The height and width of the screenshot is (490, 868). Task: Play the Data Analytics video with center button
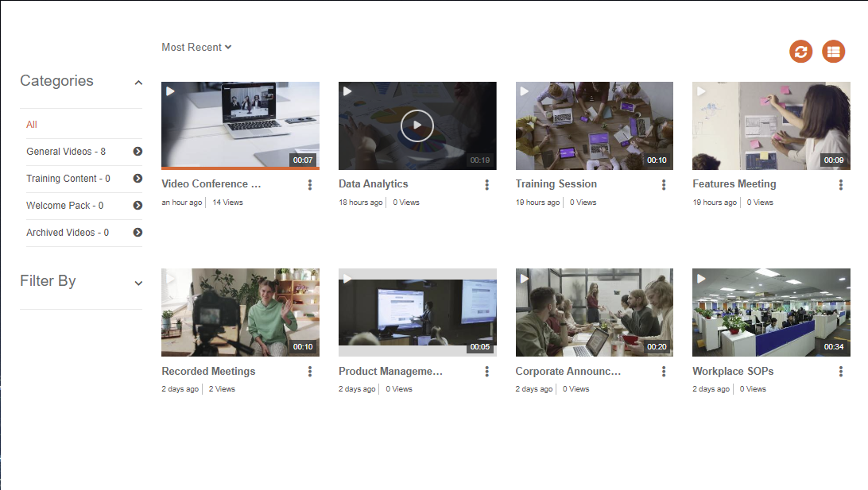click(x=417, y=125)
